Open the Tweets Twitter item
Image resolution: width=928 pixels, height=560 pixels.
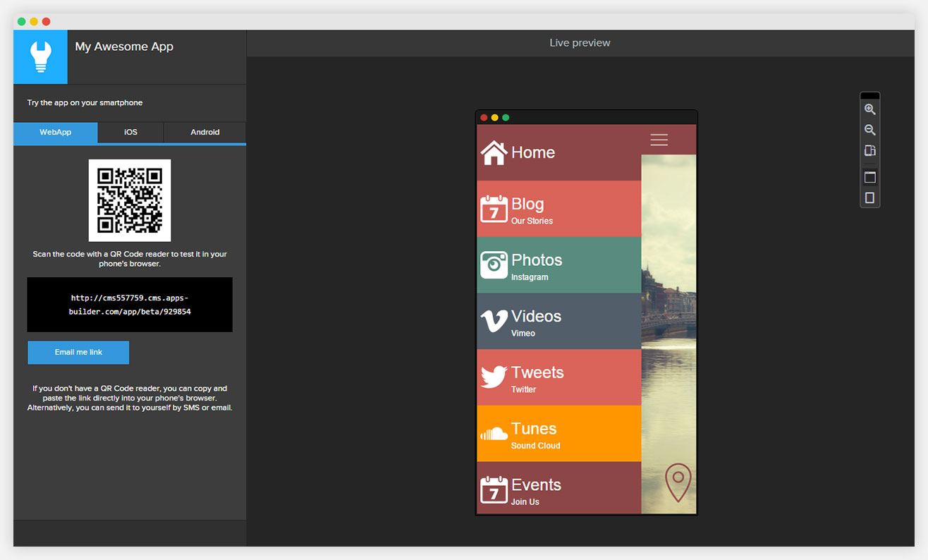(x=558, y=377)
